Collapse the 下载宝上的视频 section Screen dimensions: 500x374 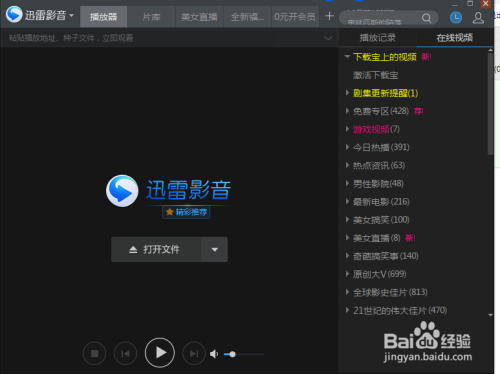pos(347,57)
